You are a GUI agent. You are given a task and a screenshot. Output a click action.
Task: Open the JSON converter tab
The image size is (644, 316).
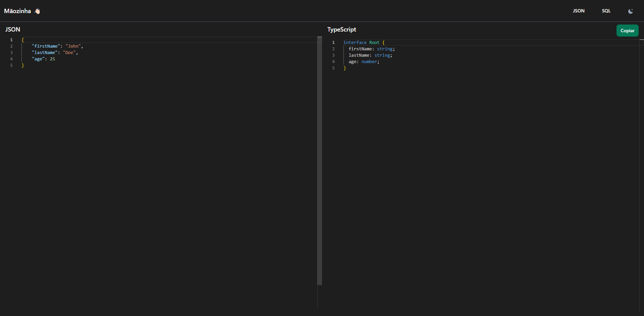pyautogui.click(x=579, y=11)
